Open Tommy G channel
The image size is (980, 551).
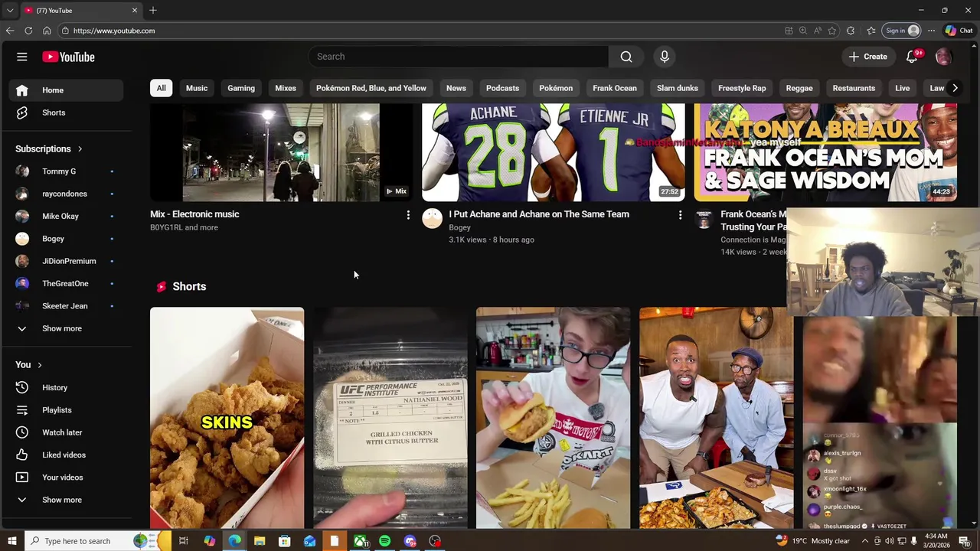(x=66, y=171)
